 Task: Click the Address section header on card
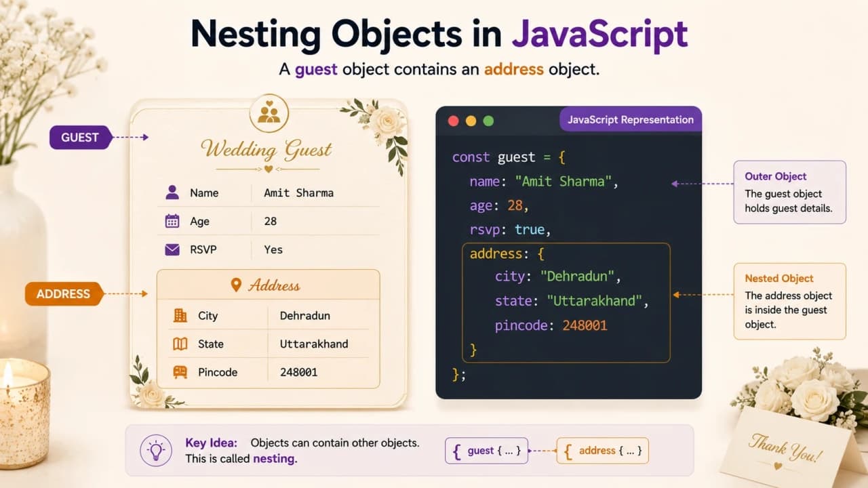[268, 285]
